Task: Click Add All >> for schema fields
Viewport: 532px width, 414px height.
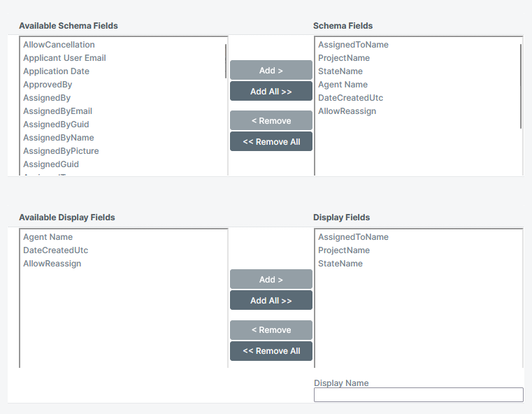Action: tap(271, 92)
